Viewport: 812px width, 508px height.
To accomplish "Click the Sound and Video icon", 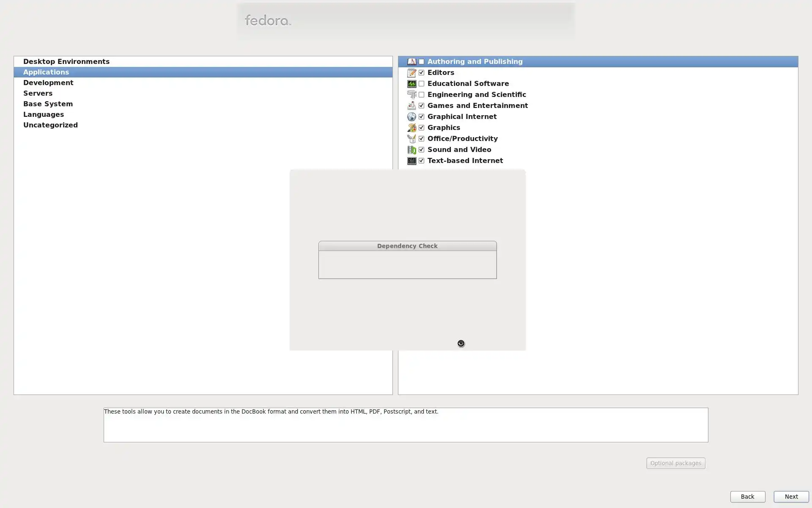I will pos(411,150).
